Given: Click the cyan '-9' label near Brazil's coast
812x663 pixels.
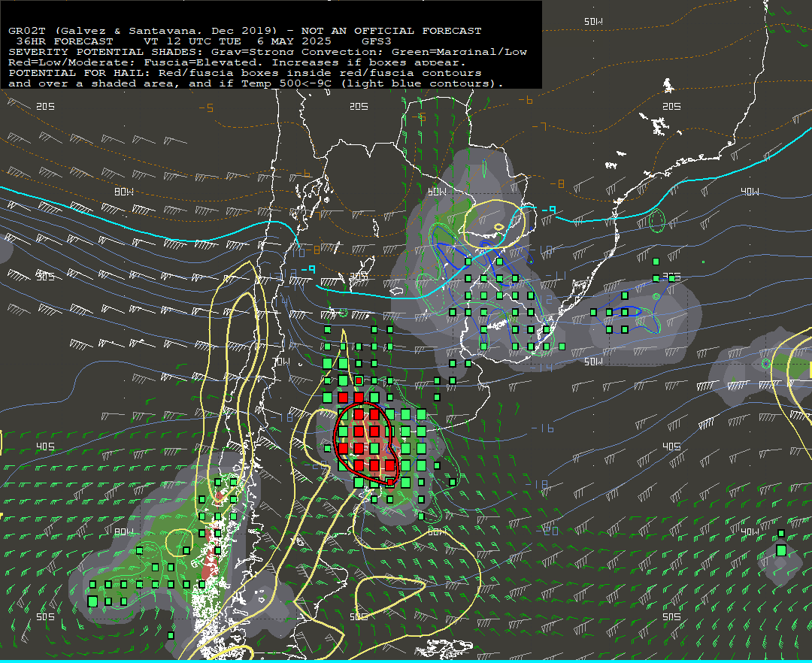Looking at the screenshot, I should [549, 210].
